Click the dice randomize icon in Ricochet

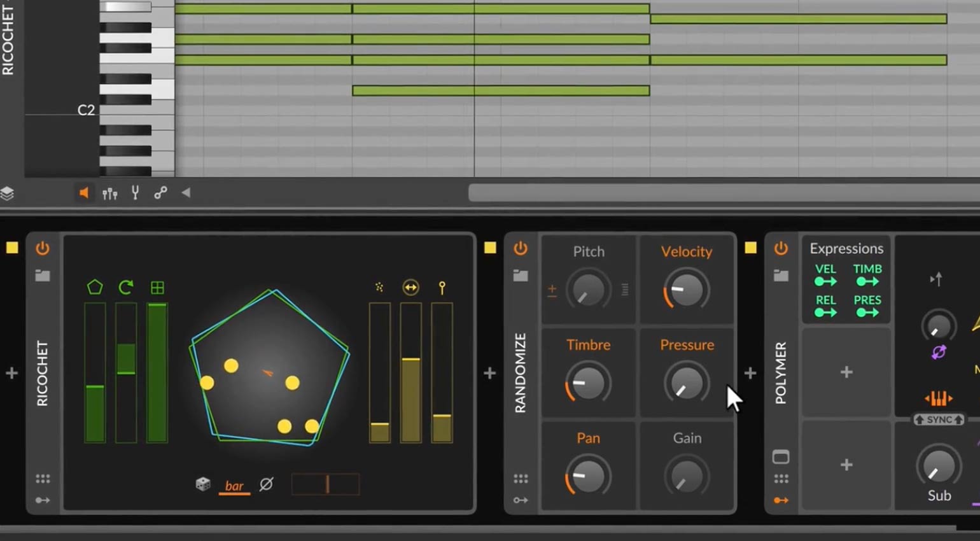203,484
